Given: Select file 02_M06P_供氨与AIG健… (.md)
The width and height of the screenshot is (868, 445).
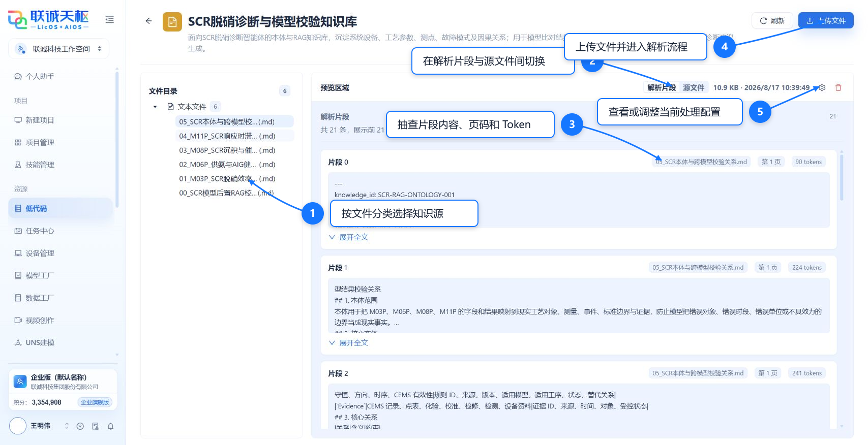Looking at the screenshot, I should point(234,165).
